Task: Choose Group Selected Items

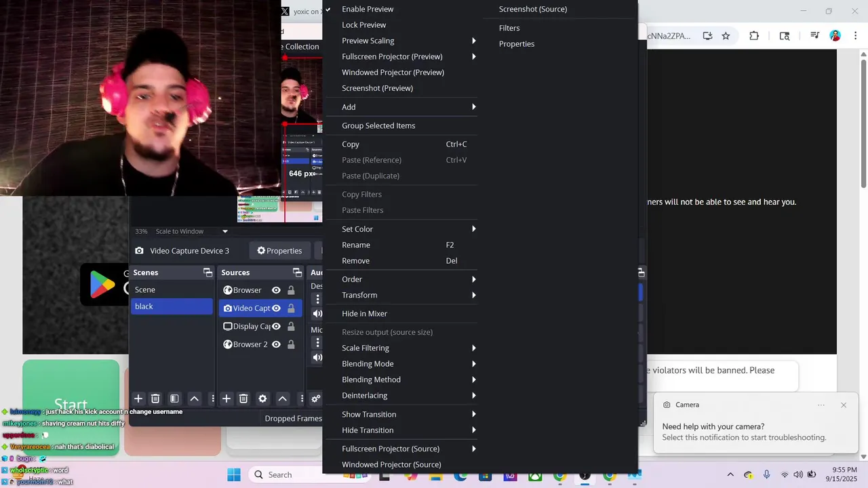Action: pyautogui.click(x=401, y=125)
